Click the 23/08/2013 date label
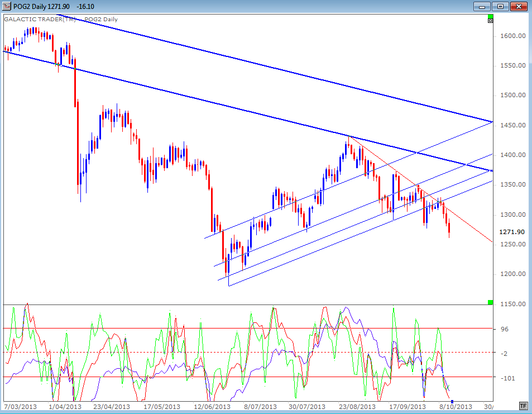 tap(357, 407)
